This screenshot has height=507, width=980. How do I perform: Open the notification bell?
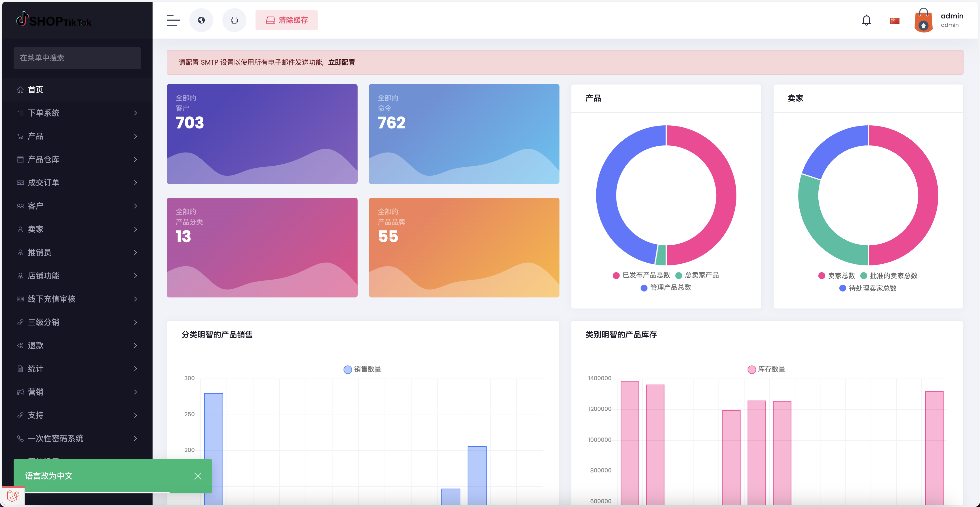click(866, 20)
